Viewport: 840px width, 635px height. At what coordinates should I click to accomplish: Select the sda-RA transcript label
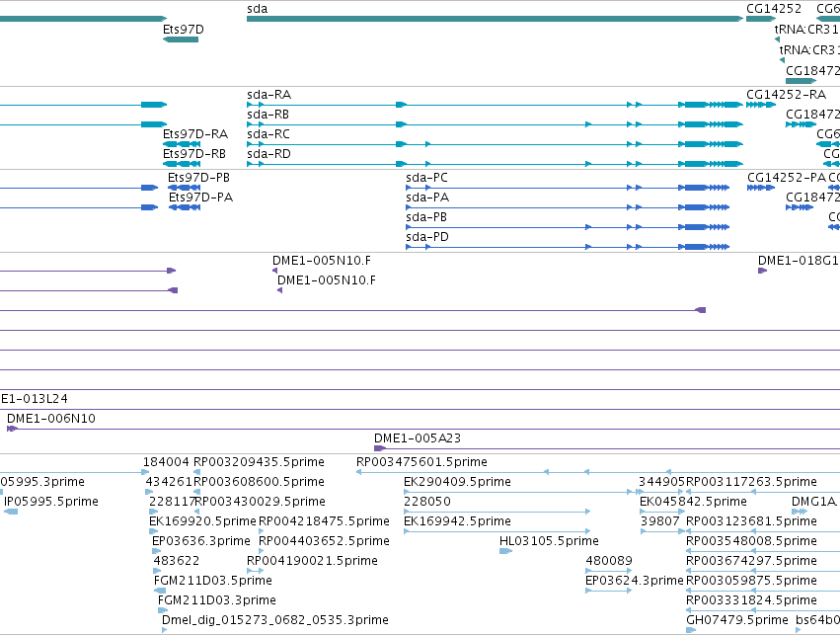[268, 95]
